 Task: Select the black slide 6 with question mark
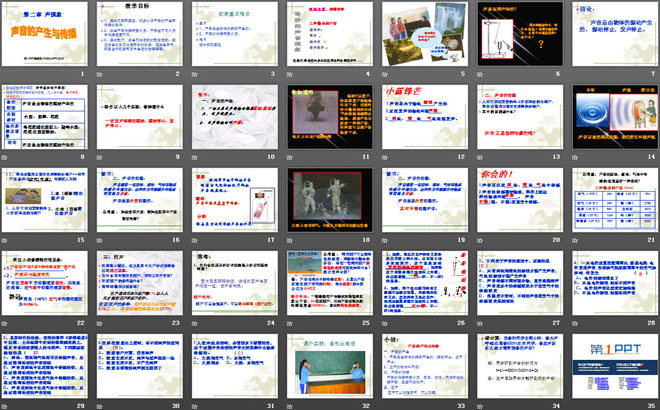[x=516, y=36]
